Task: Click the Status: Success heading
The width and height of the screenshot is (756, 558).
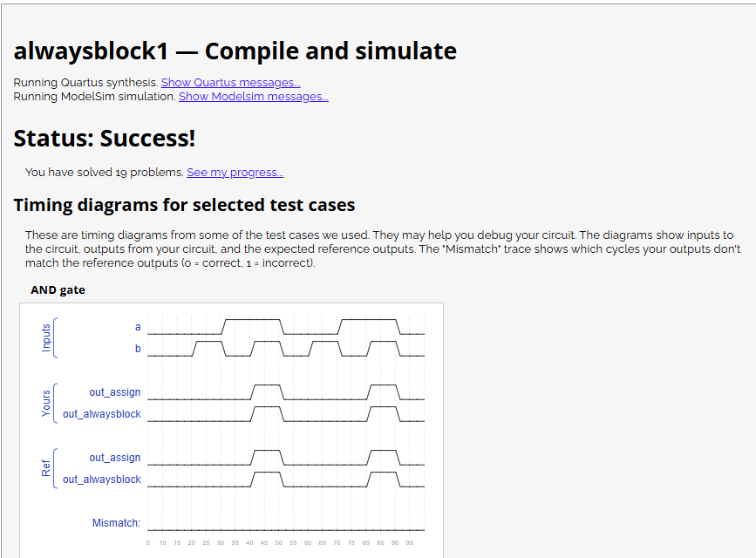Action: 105,138
